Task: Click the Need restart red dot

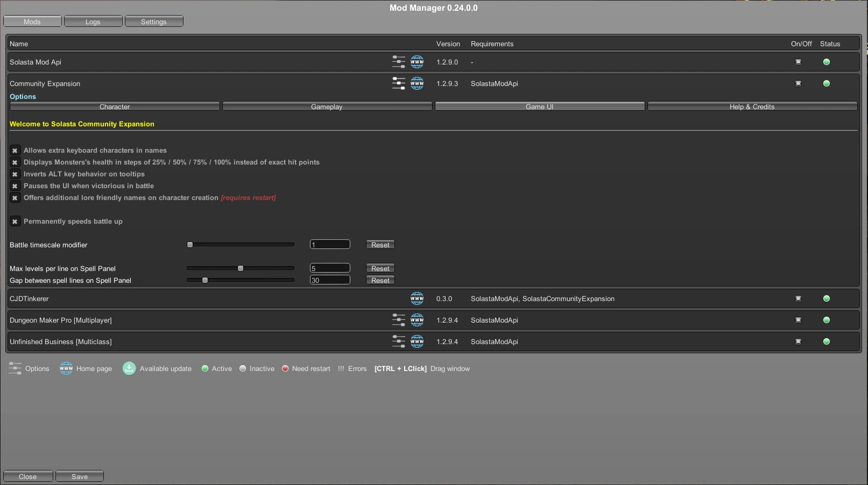Action: [285, 368]
